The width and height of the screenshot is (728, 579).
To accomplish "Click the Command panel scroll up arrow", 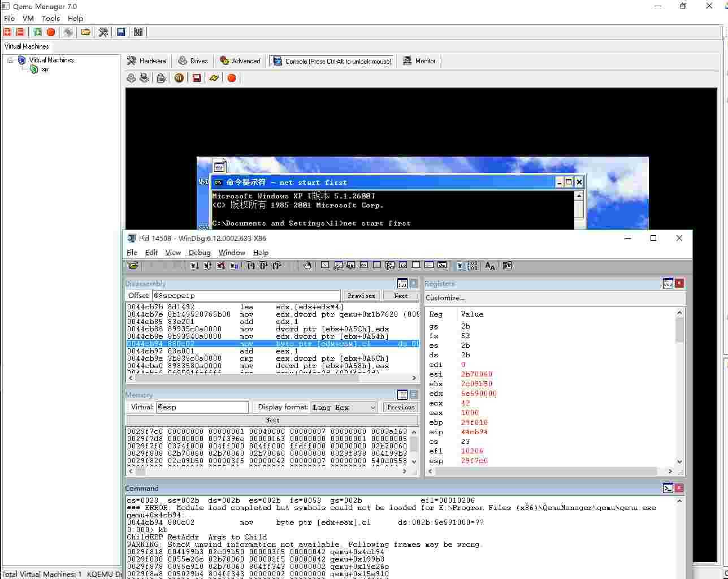I will coord(679,500).
